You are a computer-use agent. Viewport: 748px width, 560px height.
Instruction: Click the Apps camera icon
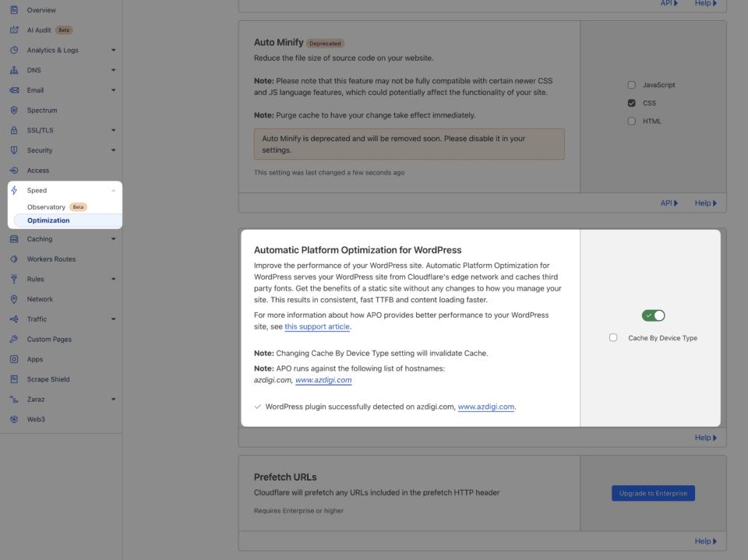(14, 360)
